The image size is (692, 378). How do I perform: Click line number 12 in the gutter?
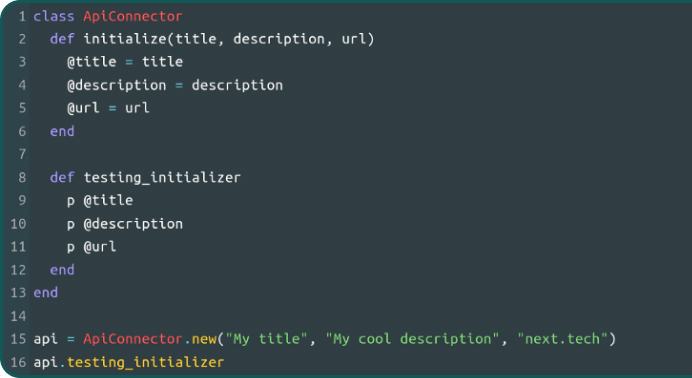tap(18, 269)
